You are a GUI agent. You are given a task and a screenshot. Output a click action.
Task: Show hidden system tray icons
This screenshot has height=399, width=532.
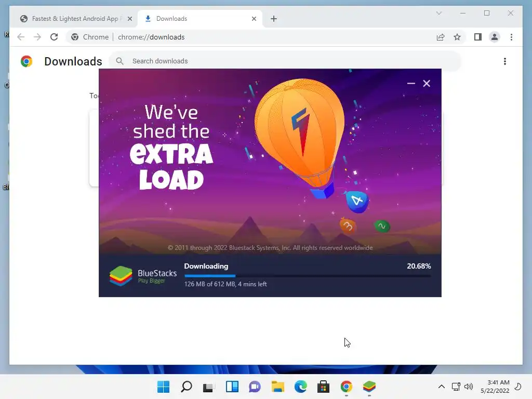(442, 387)
